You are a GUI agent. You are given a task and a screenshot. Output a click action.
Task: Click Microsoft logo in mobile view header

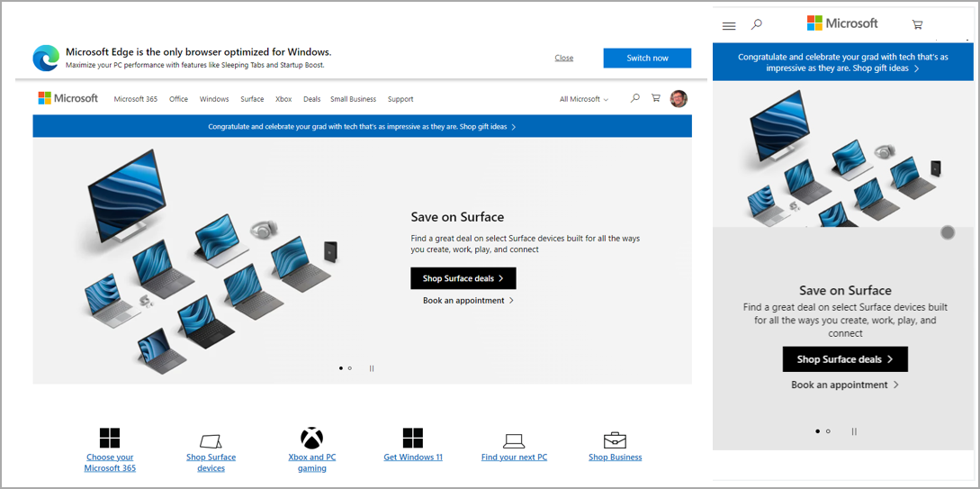coord(842,23)
